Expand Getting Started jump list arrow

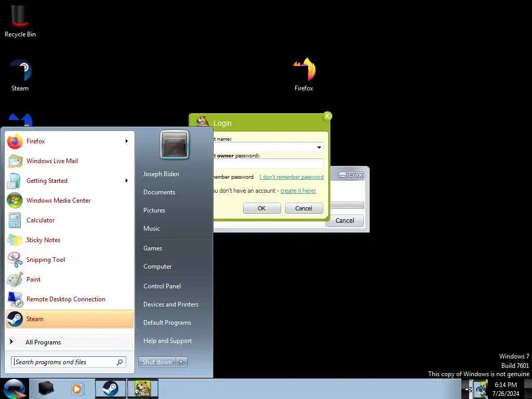coord(127,180)
